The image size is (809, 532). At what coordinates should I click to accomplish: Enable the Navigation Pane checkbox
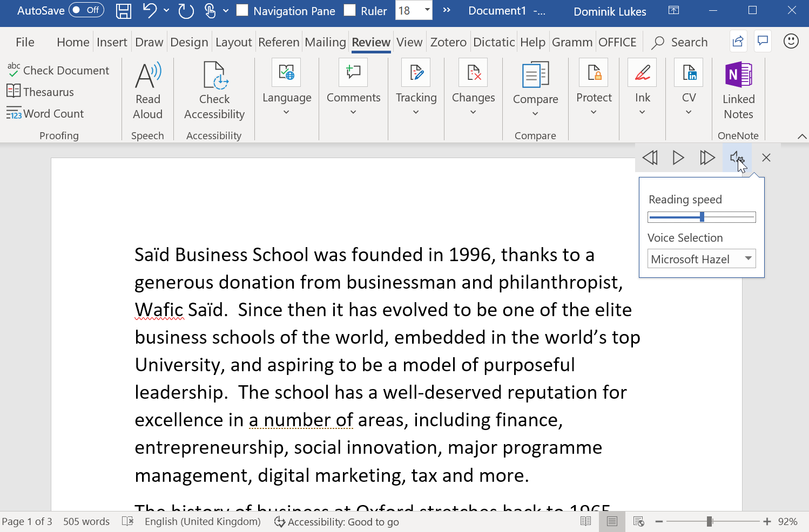242,10
